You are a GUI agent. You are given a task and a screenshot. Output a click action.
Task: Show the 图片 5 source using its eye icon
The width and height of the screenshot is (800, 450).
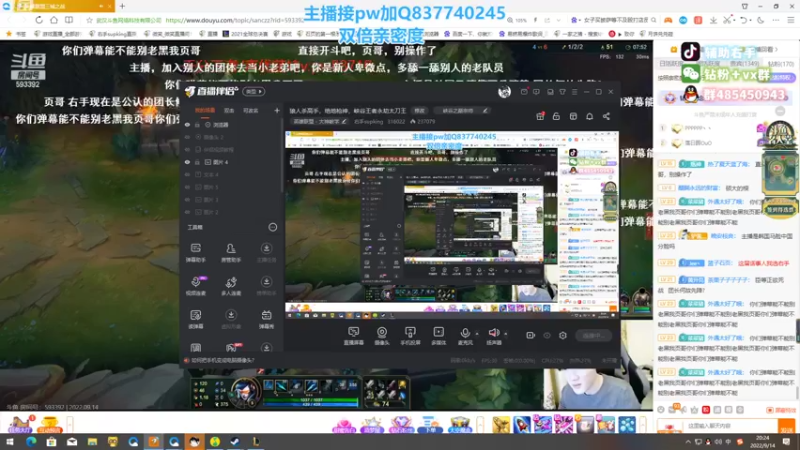pyautogui.click(x=187, y=187)
